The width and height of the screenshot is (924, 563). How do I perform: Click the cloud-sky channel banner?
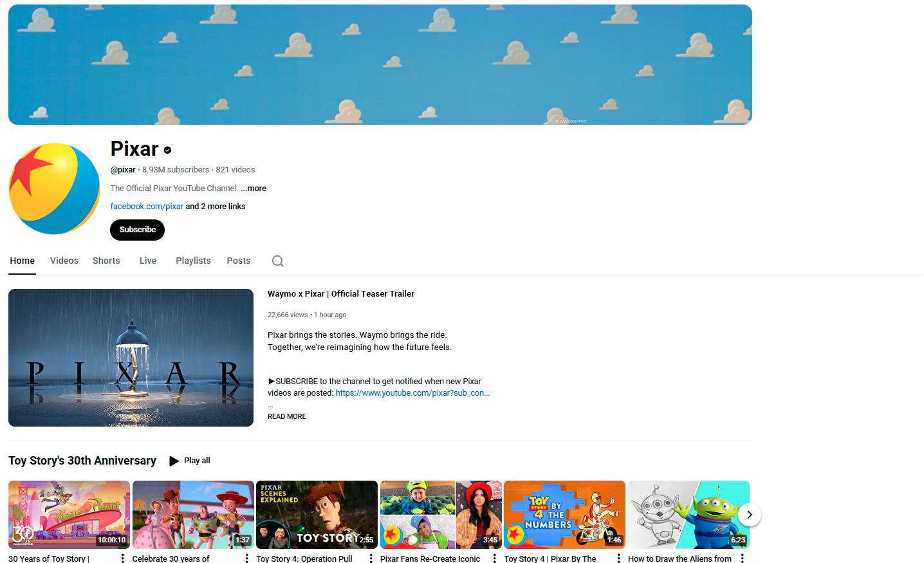pos(380,64)
